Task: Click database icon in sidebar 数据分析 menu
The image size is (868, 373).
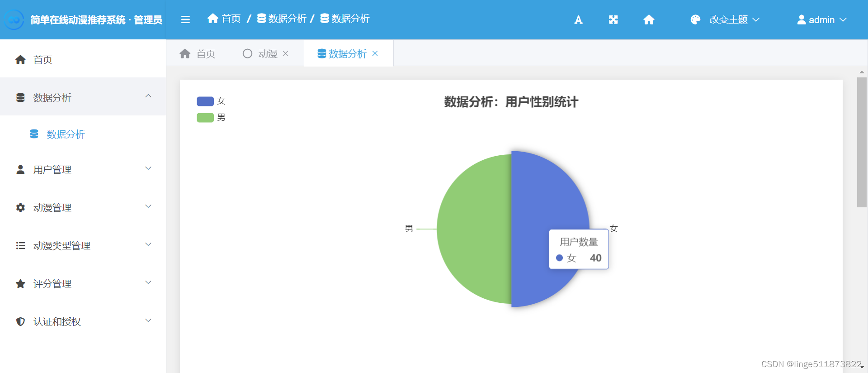Action: click(x=20, y=97)
